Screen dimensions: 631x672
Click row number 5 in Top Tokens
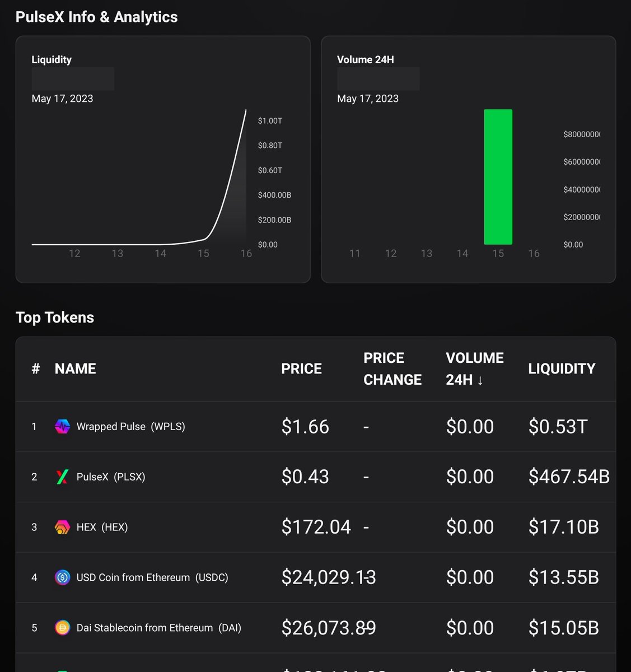(x=34, y=628)
